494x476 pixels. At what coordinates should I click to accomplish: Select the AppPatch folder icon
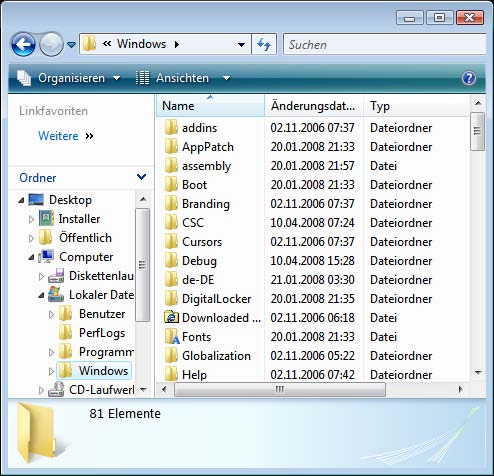pyautogui.click(x=171, y=146)
